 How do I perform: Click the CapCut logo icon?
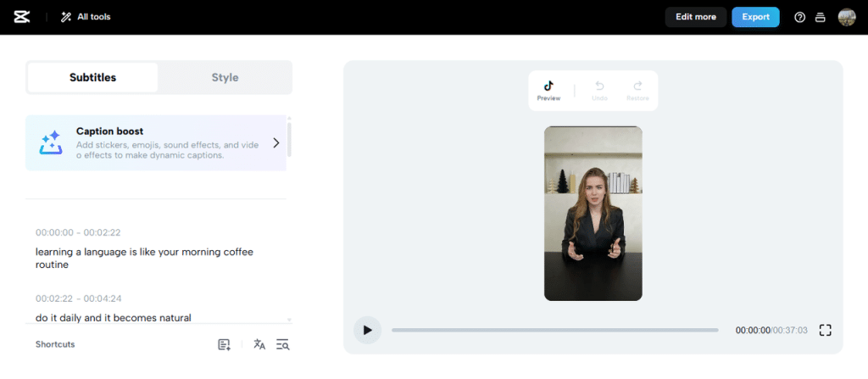(22, 17)
